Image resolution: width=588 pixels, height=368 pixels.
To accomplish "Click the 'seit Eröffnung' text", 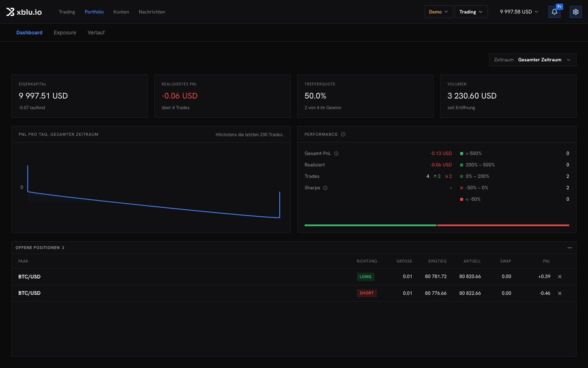I will pyautogui.click(x=461, y=108).
